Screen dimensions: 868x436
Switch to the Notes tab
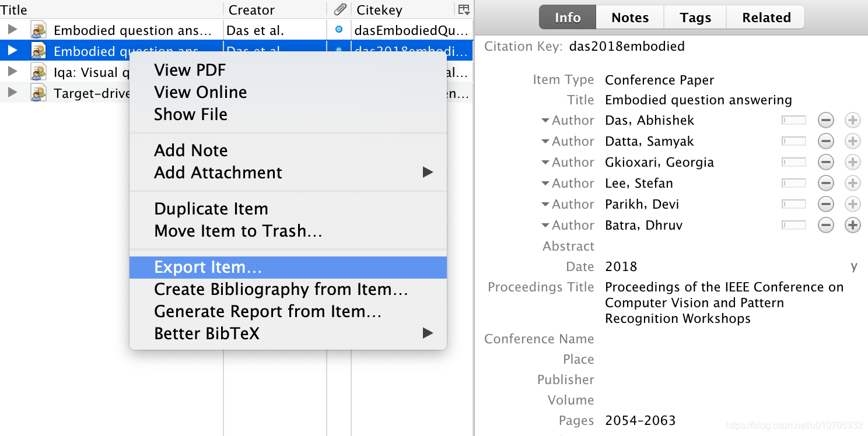[x=630, y=17]
